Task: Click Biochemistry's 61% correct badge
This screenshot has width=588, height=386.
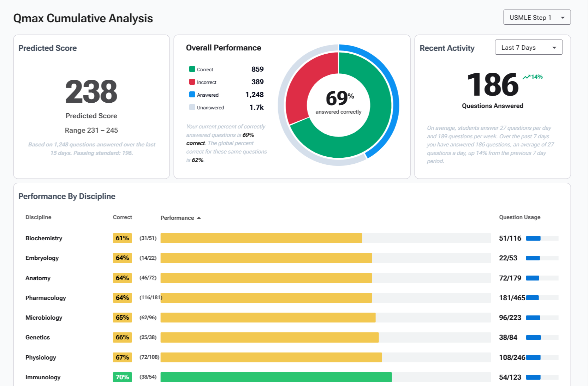Action: (122, 238)
